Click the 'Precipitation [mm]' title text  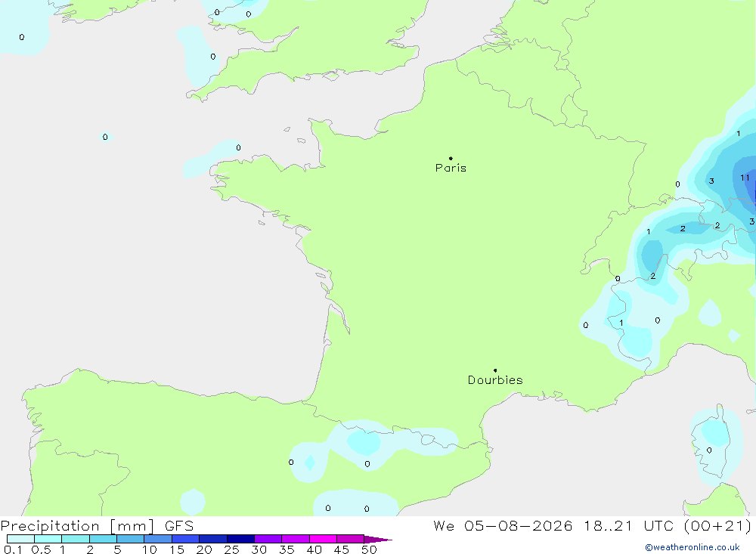pyautogui.click(x=77, y=526)
